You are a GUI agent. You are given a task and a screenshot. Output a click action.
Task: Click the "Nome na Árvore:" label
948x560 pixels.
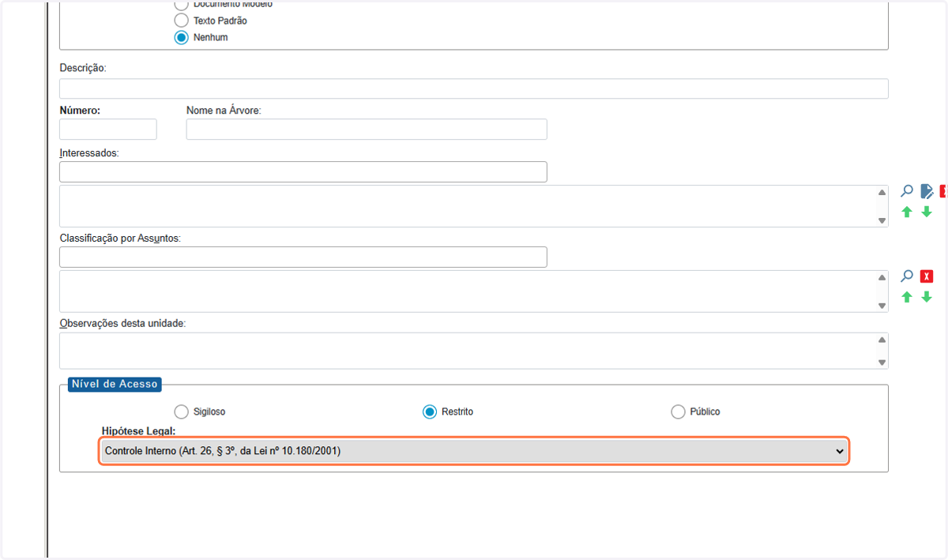click(x=224, y=111)
